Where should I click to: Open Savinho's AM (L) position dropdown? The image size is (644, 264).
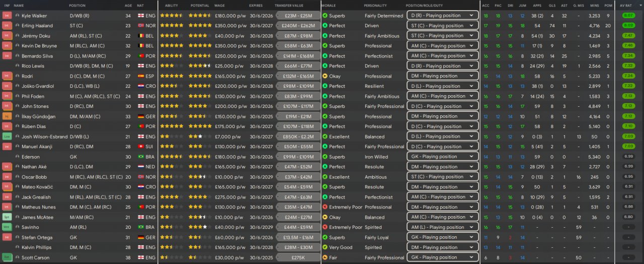point(442,227)
